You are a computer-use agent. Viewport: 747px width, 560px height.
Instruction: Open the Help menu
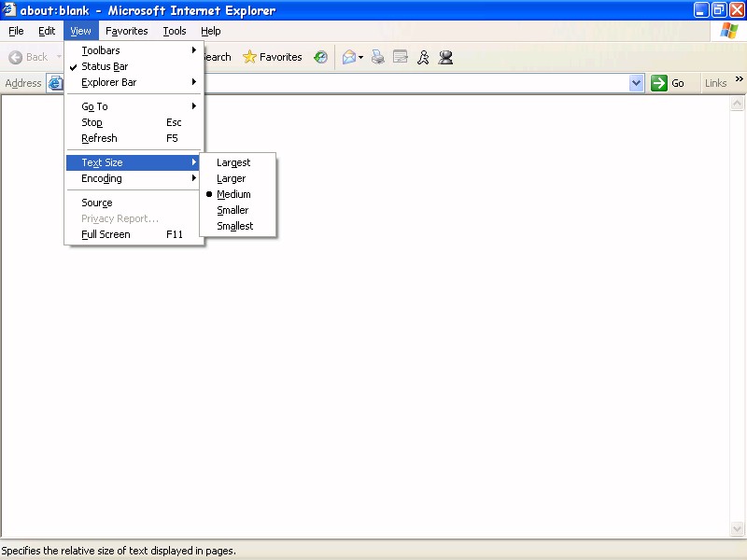tap(211, 31)
